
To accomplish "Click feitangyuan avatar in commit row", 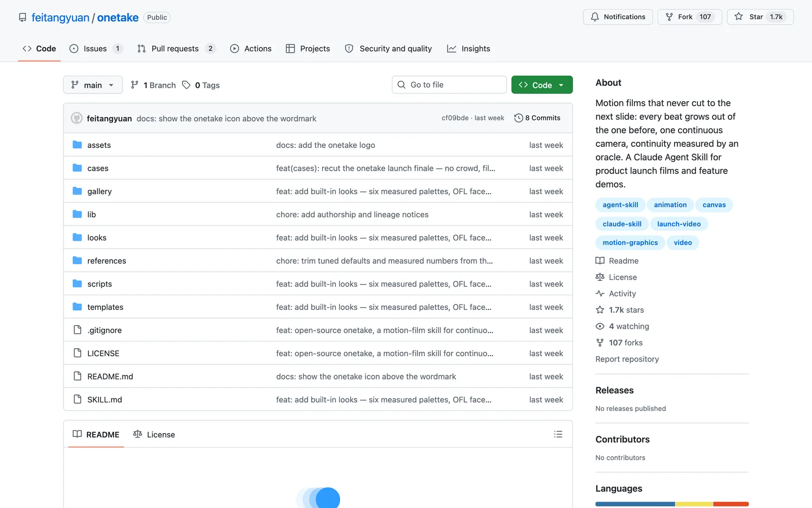I will tap(77, 118).
